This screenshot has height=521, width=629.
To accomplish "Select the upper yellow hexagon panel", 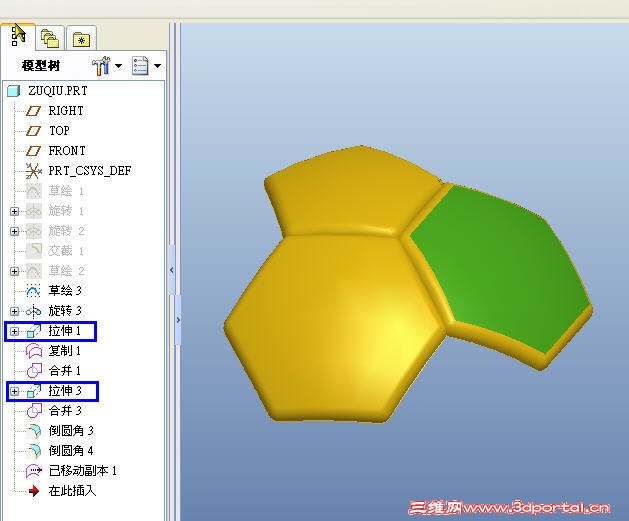I will click(x=353, y=193).
